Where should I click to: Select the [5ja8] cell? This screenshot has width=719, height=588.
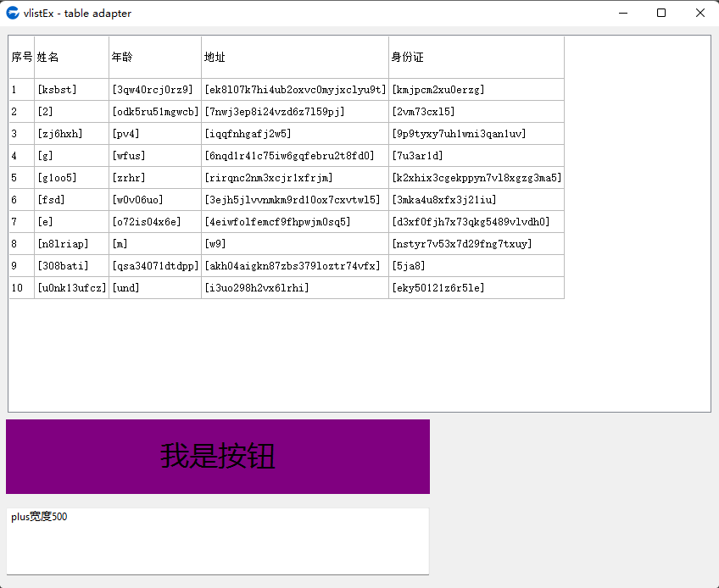click(477, 265)
